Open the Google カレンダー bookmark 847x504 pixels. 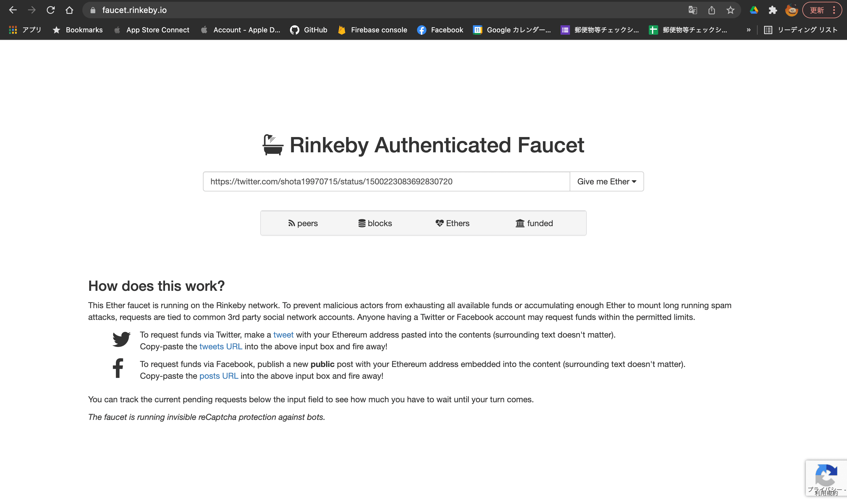[x=512, y=30]
